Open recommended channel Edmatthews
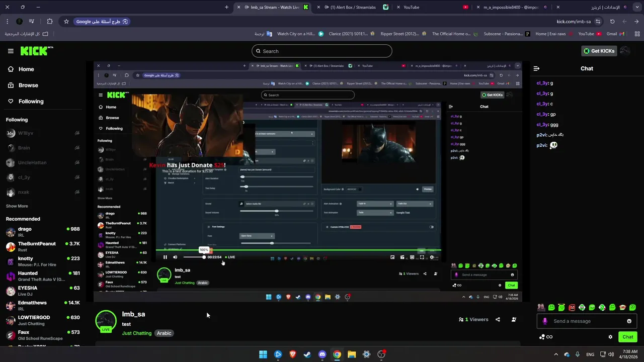Screen dimensions: 644x362 tap(42, 305)
